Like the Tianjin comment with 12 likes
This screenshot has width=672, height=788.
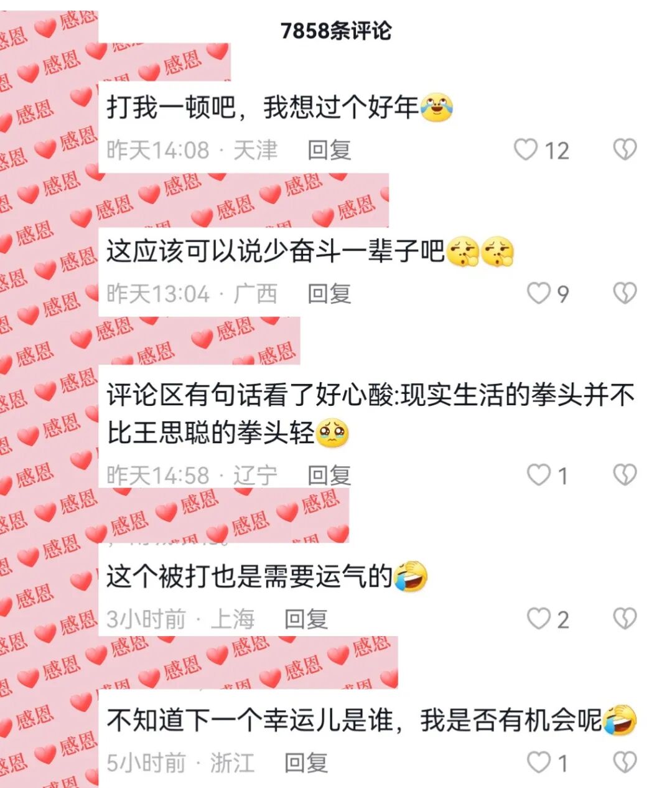pos(525,150)
